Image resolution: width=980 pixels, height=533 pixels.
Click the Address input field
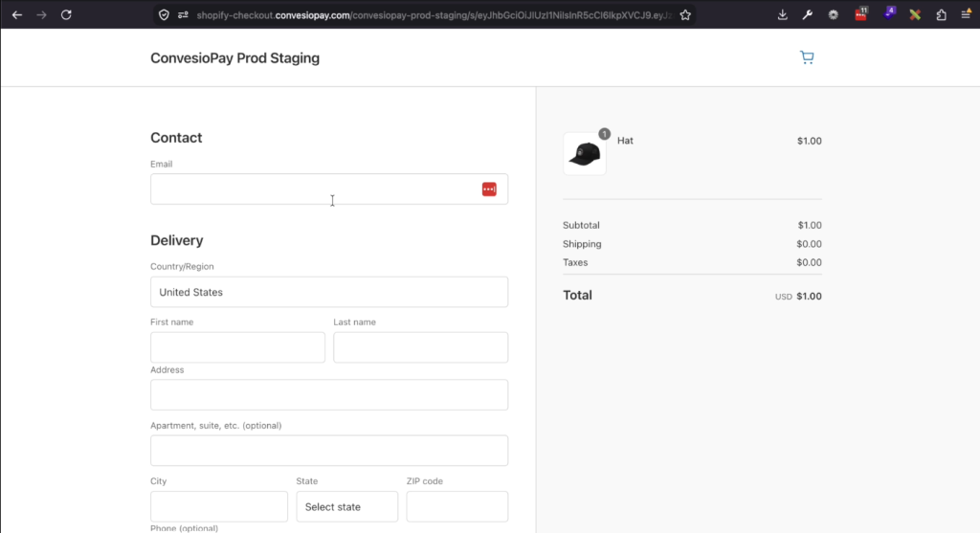[329, 395]
